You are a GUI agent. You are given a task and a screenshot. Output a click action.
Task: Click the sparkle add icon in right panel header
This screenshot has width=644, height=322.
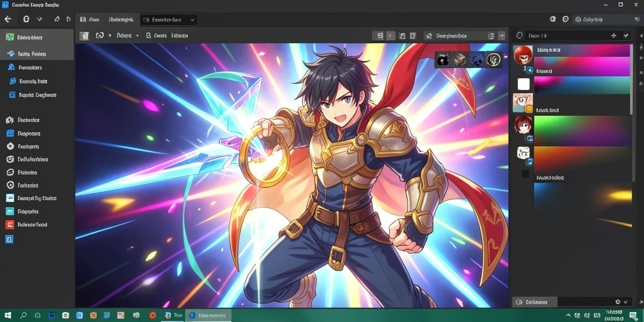[614, 36]
